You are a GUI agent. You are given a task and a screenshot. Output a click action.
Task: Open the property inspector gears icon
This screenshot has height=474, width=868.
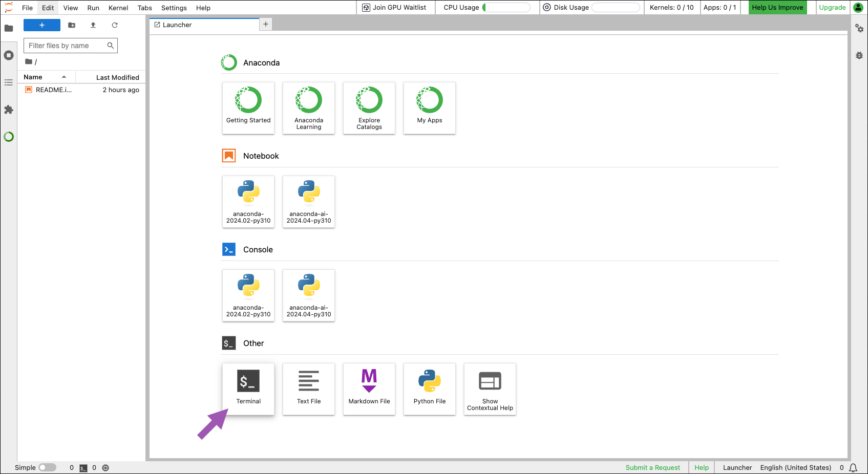[x=859, y=28]
